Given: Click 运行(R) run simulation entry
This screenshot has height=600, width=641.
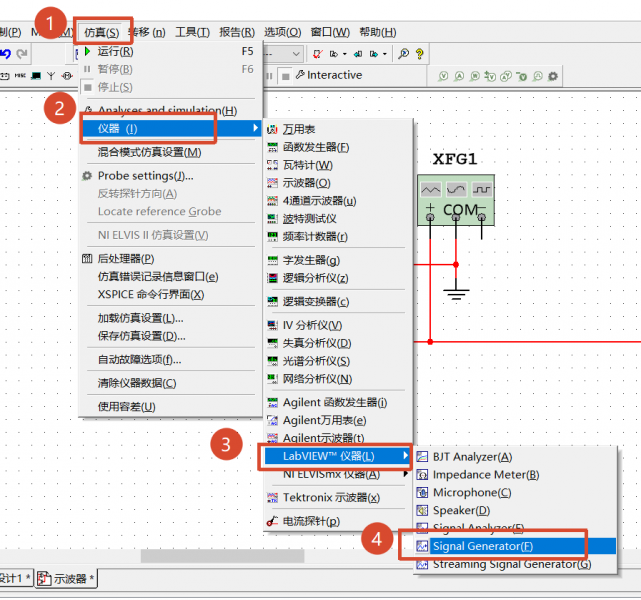Looking at the screenshot, I should tap(169, 51).
